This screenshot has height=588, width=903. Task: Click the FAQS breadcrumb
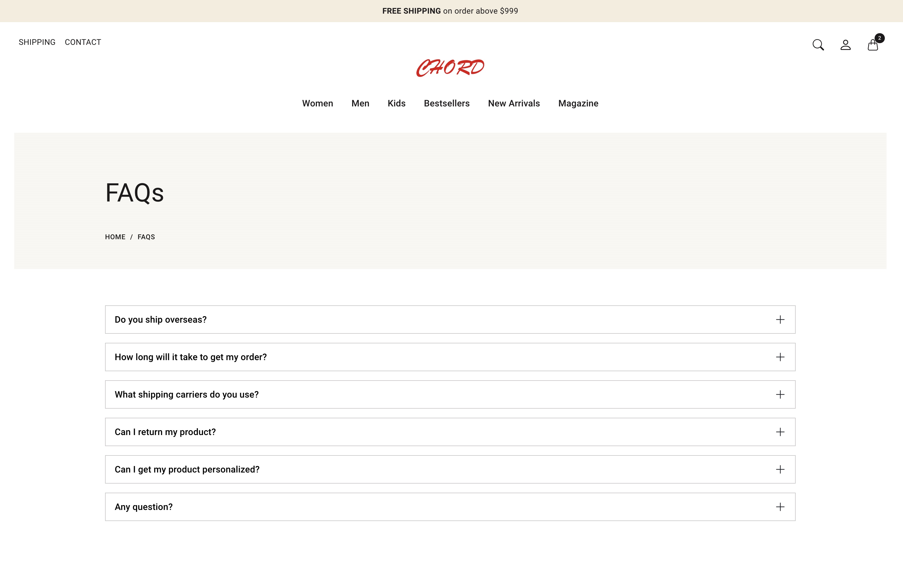[146, 237]
